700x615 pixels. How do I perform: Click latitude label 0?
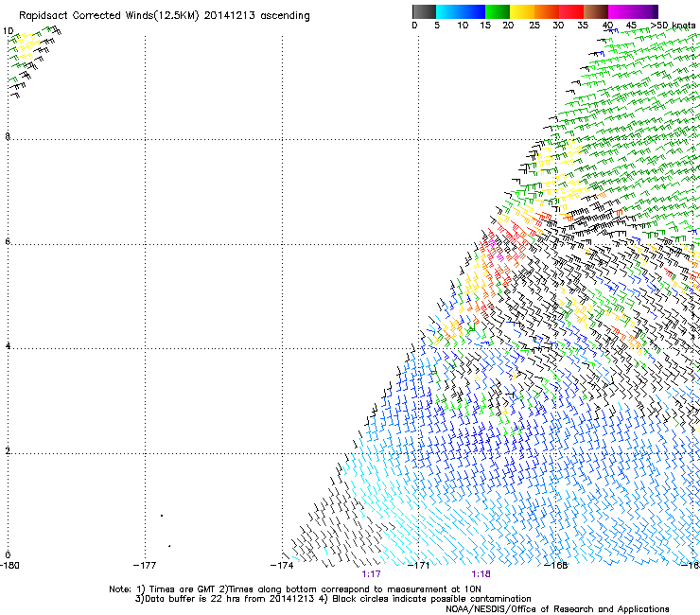pyautogui.click(x=8, y=555)
